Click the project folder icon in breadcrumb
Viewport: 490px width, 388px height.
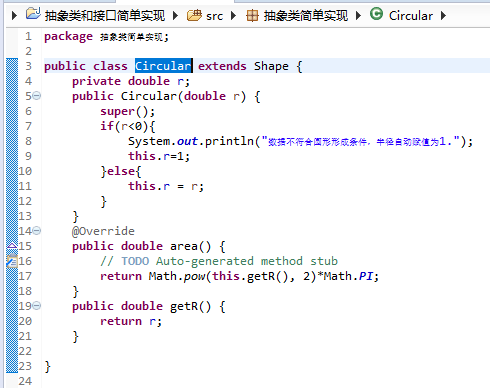(33, 14)
